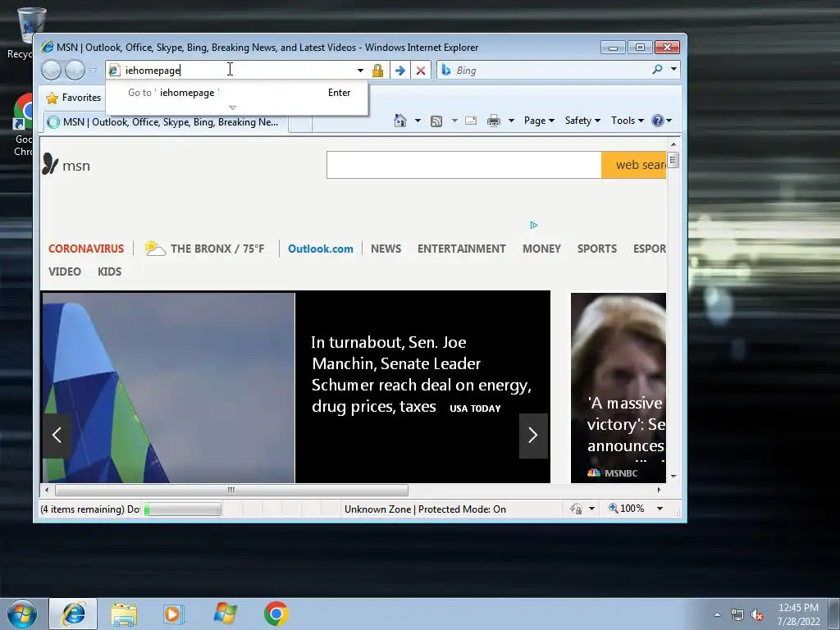Select the 'Go to iehomepage' suggestion
This screenshot has width=840, height=630.
237,93
